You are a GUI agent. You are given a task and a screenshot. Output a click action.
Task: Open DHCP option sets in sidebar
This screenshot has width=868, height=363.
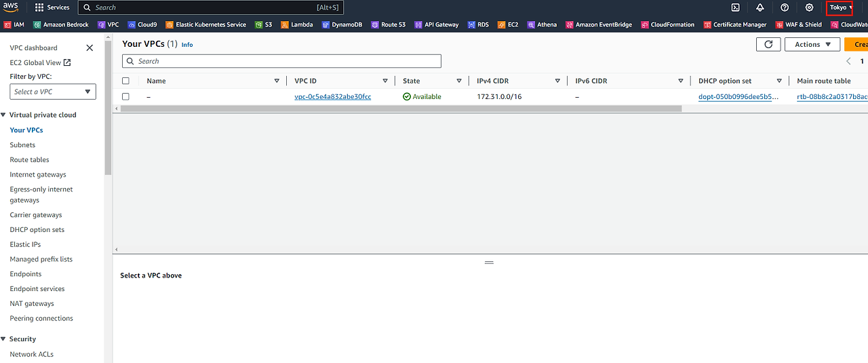(x=37, y=229)
